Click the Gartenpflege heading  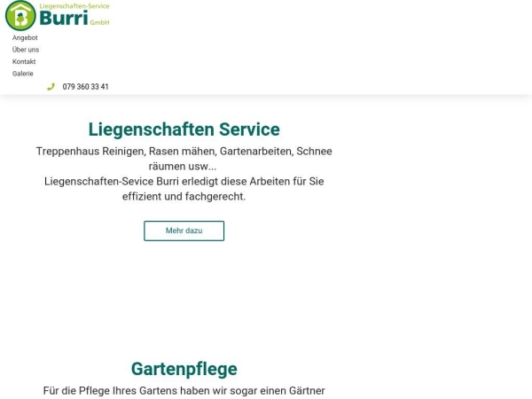[x=184, y=369]
